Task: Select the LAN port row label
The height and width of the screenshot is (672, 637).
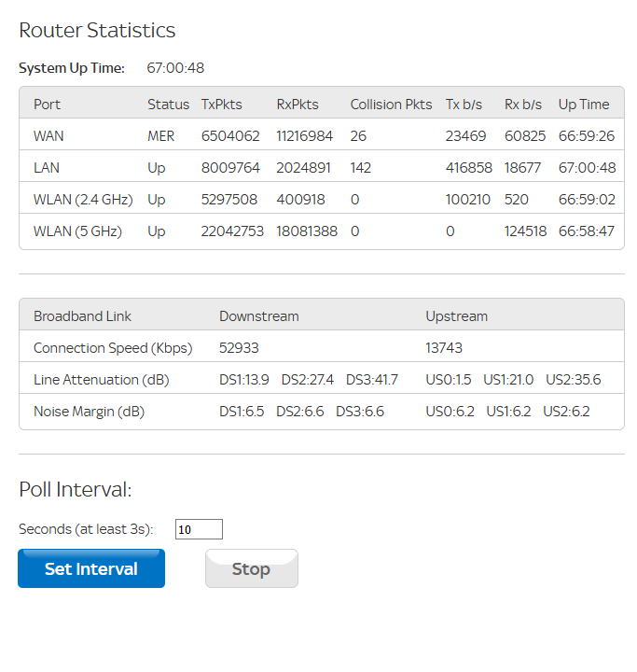Action: tap(48, 168)
